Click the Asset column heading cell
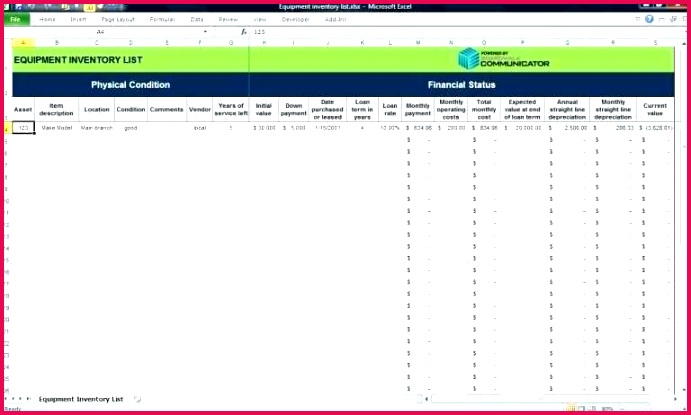Image resolution: width=691 pixels, height=415 pixels. click(x=23, y=109)
